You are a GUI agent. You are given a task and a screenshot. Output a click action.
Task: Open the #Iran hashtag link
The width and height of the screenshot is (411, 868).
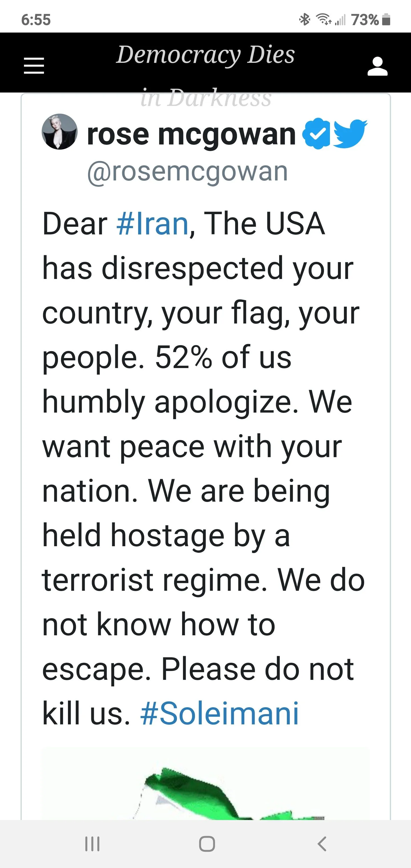152,224
